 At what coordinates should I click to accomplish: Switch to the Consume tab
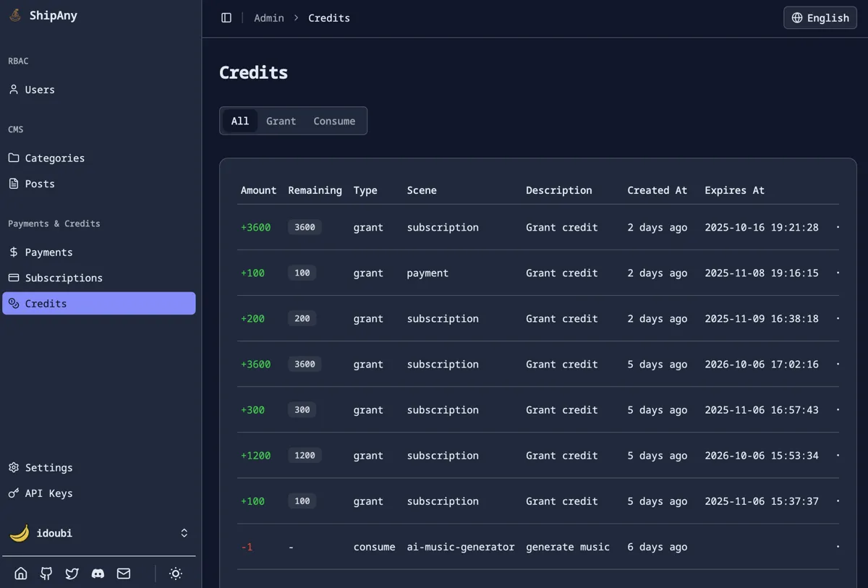[334, 121]
